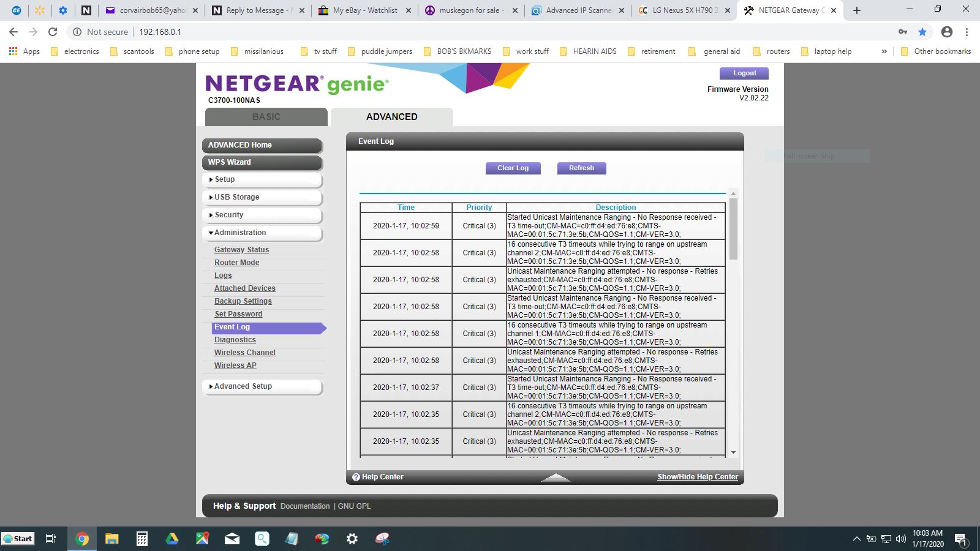Open Diagnostics link

235,340
